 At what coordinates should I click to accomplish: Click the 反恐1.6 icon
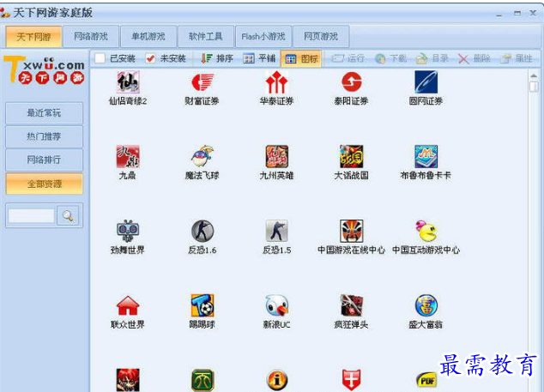coord(202,231)
